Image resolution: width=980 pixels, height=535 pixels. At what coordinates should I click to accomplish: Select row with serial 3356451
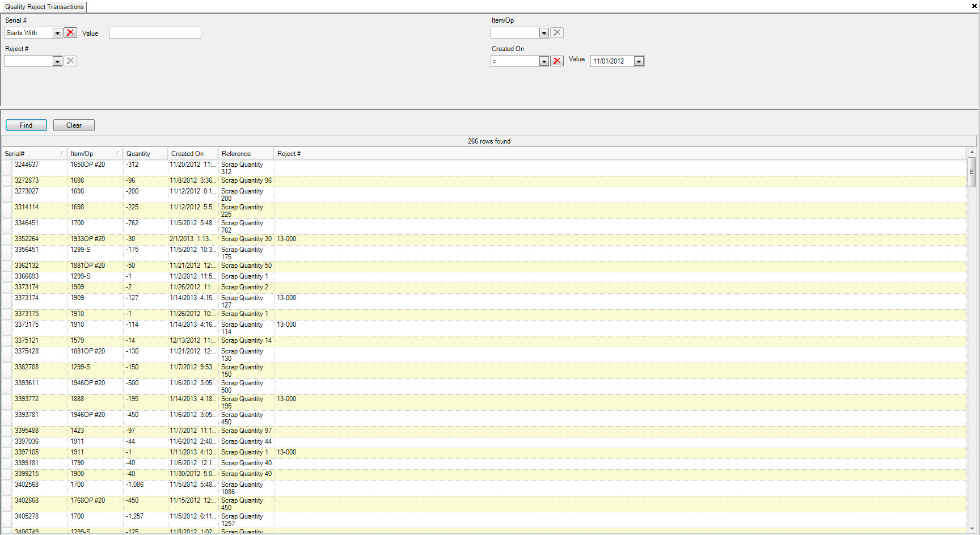click(x=484, y=253)
